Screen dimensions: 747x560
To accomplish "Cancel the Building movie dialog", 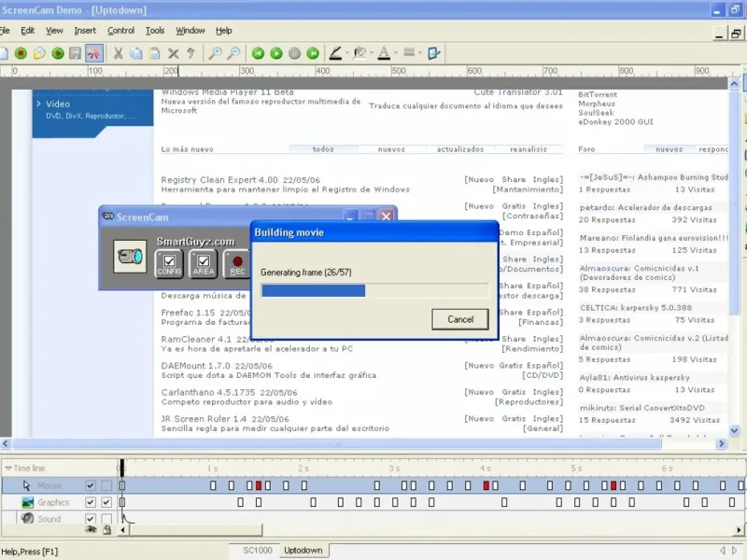I will point(460,319).
